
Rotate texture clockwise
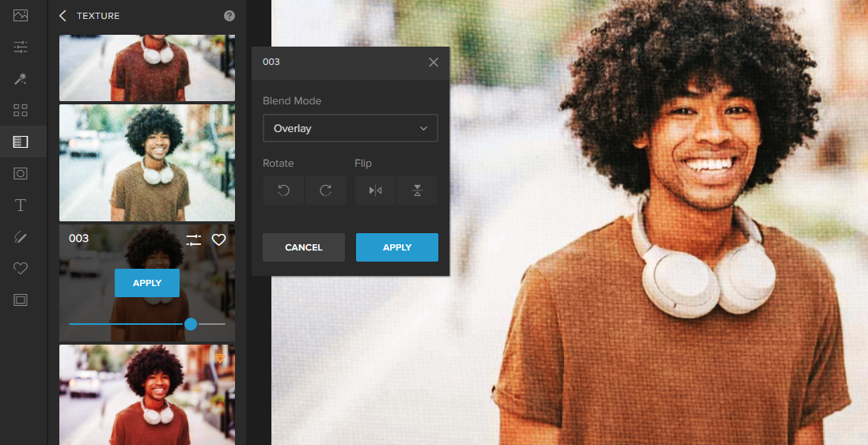point(325,190)
